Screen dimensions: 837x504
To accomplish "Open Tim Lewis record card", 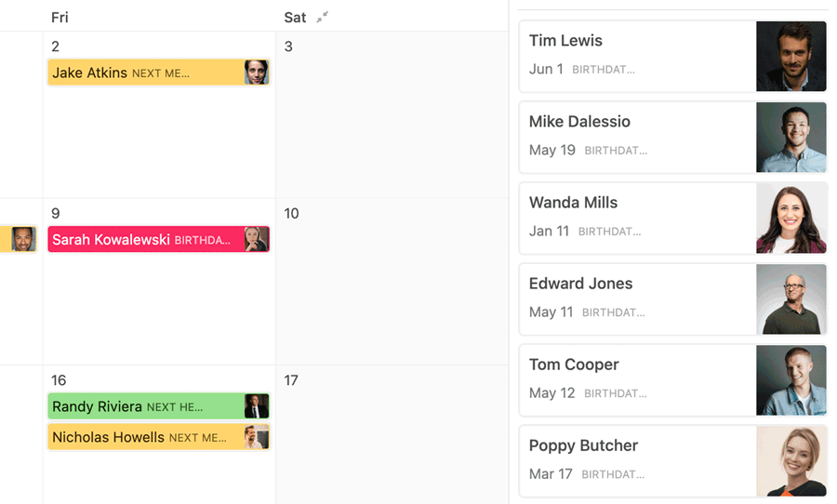I will click(637, 56).
